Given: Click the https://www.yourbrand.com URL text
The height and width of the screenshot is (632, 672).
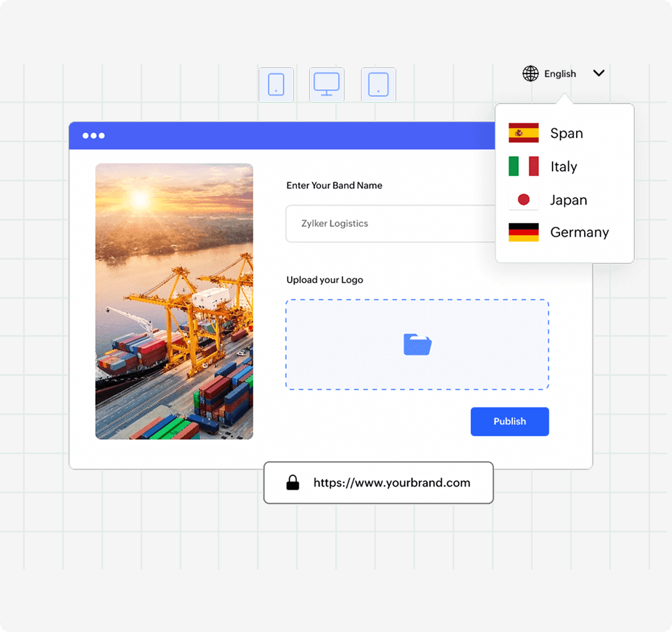Looking at the screenshot, I should click(392, 483).
